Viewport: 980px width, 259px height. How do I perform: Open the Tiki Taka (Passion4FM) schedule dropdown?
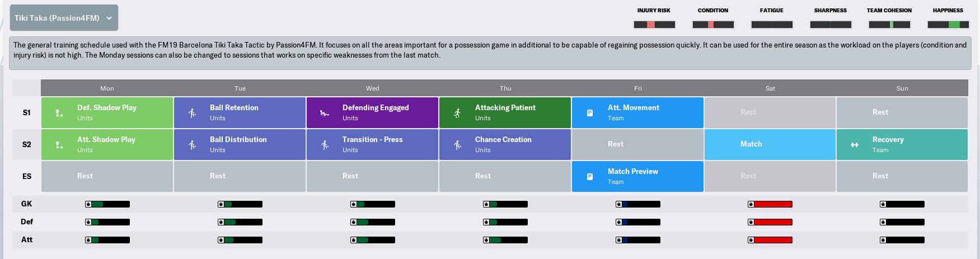pos(64,18)
